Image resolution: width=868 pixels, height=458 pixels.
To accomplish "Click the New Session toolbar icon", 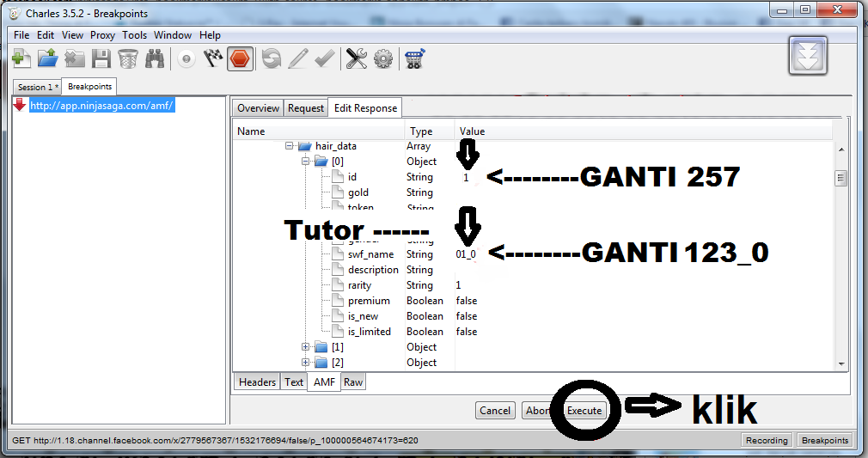I will coord(21,58).
